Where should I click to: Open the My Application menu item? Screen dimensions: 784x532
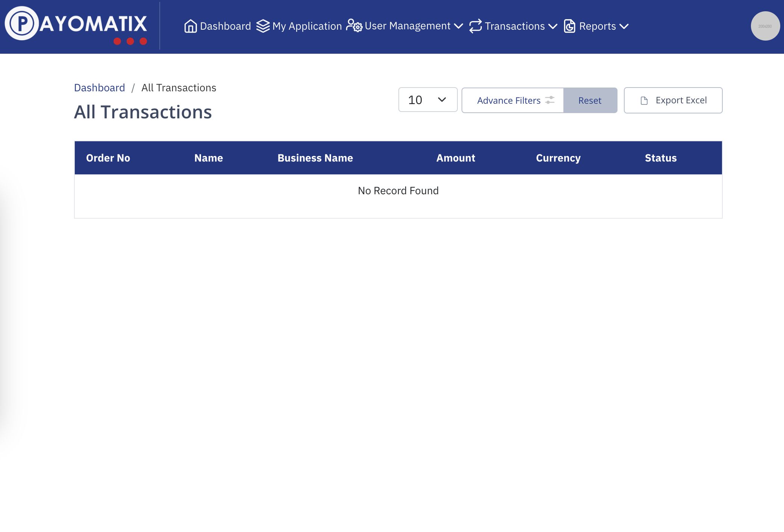tap(307, 26)
